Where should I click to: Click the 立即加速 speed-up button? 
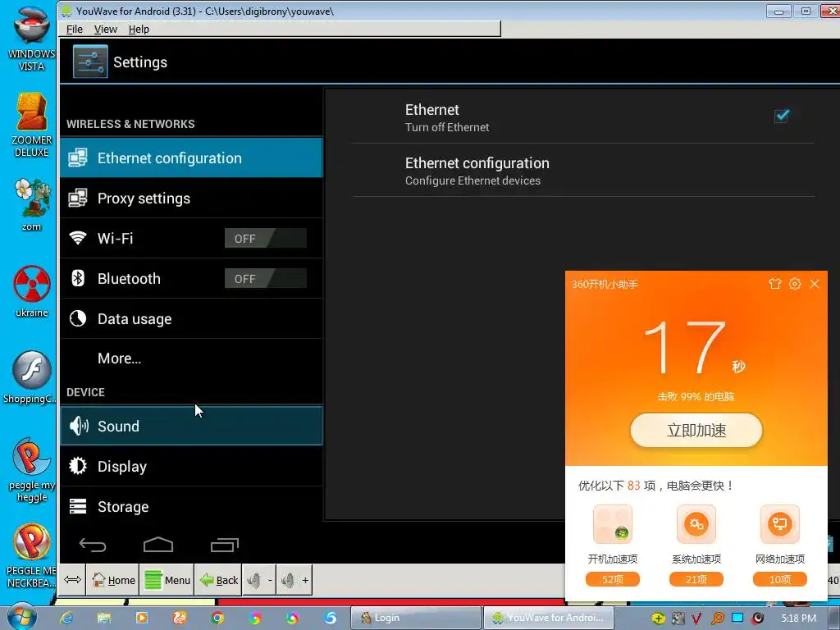click(696, 430)
